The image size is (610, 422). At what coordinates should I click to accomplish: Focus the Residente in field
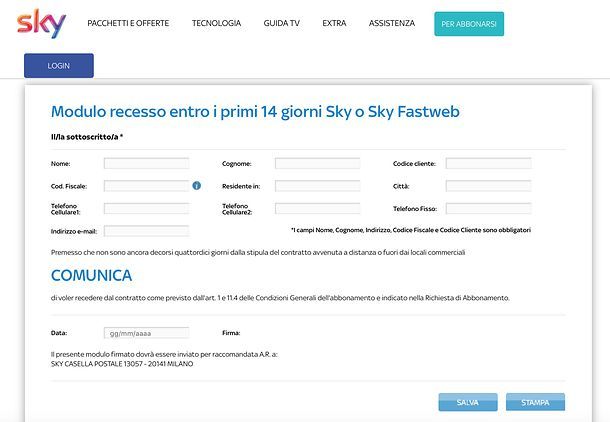pyautogui.click(x=317, y=186)
